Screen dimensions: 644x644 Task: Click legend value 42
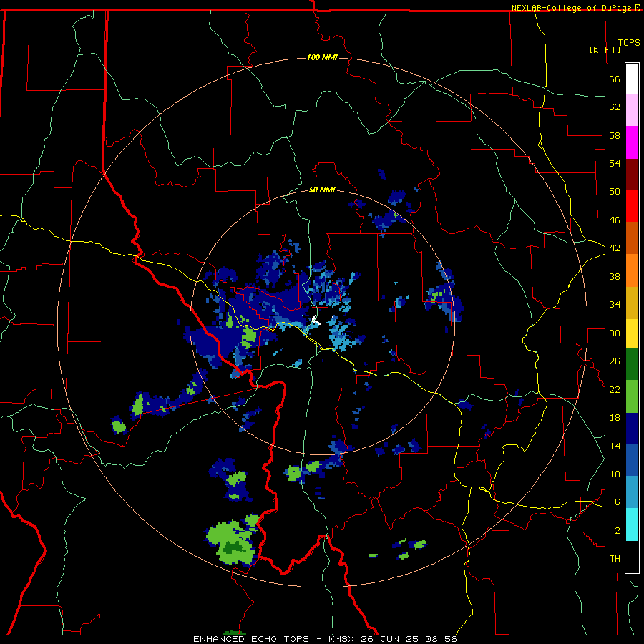coord(615,248)
